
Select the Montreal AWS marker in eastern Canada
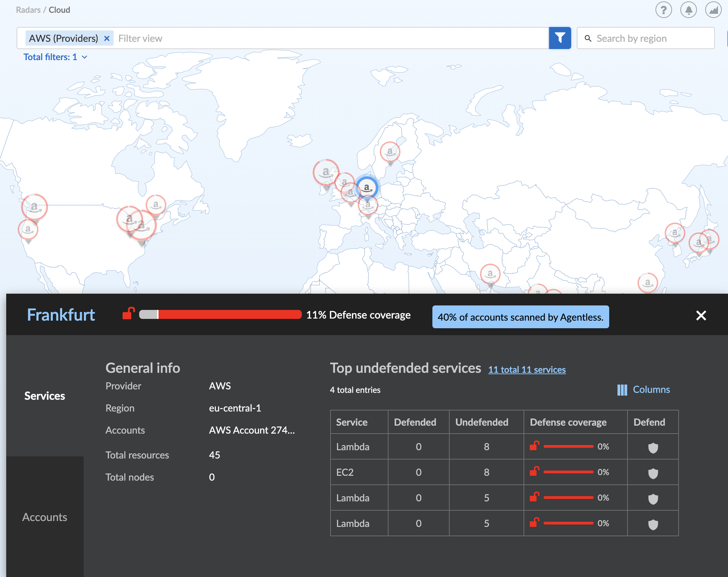[x=156, y=205]
